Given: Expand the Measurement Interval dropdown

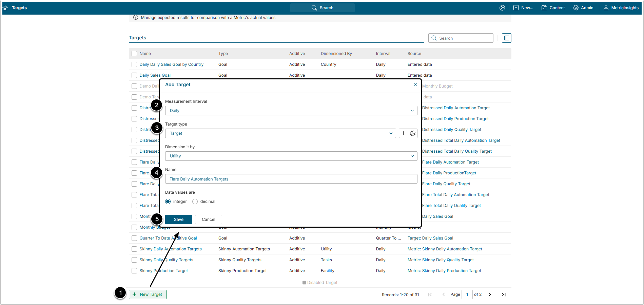Looking at the screenshot, I should tap(291, 111).
